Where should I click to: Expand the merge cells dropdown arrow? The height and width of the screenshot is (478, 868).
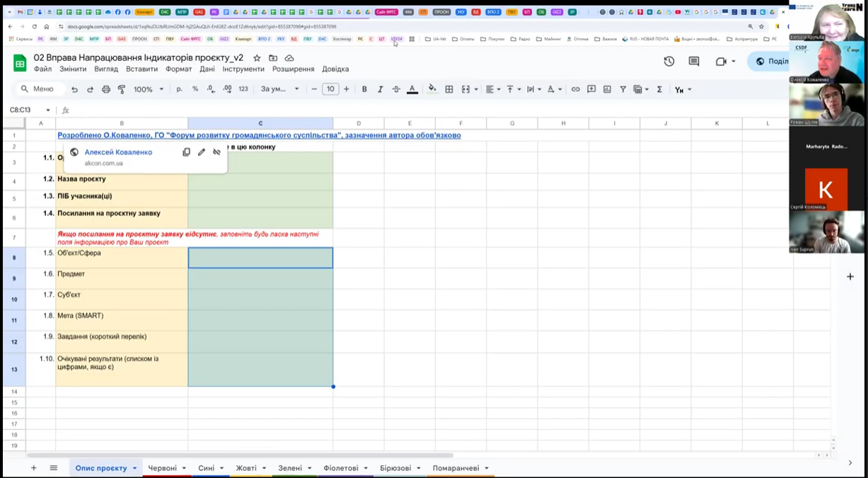(x=477, y=90)
